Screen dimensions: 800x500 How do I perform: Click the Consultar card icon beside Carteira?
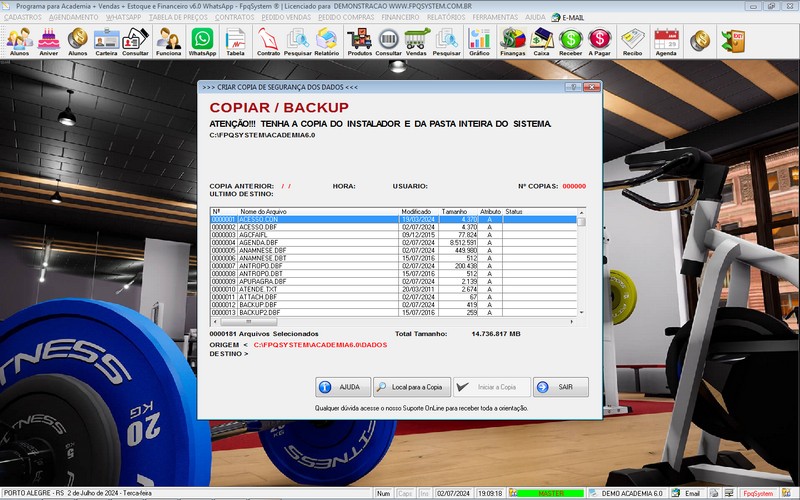tap(135, 41)
